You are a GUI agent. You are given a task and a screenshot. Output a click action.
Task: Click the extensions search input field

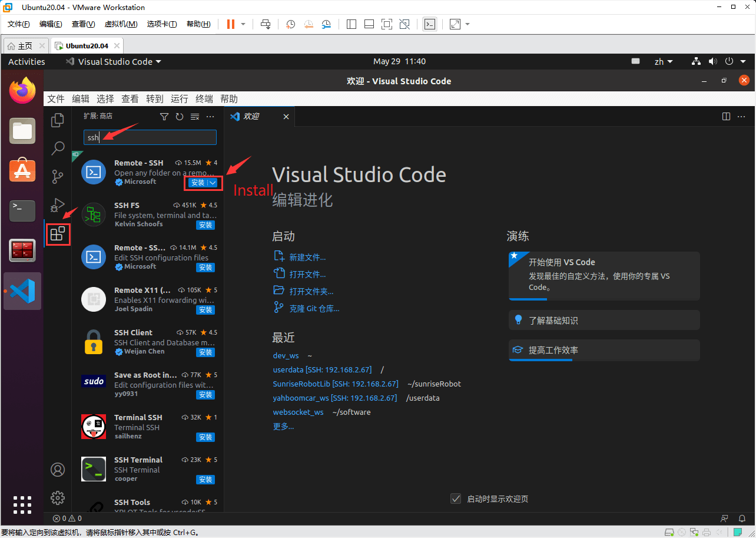156,137
